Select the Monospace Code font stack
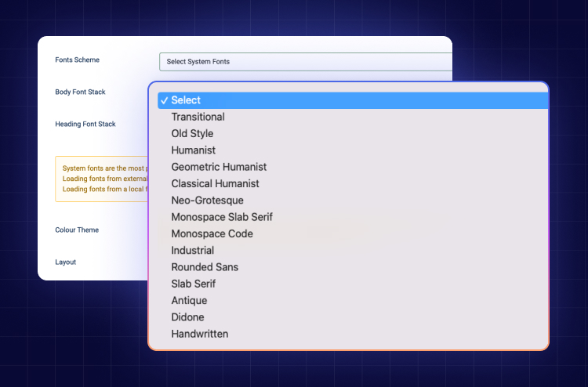This screenshot has width=588, height=387. click(353, 233)
